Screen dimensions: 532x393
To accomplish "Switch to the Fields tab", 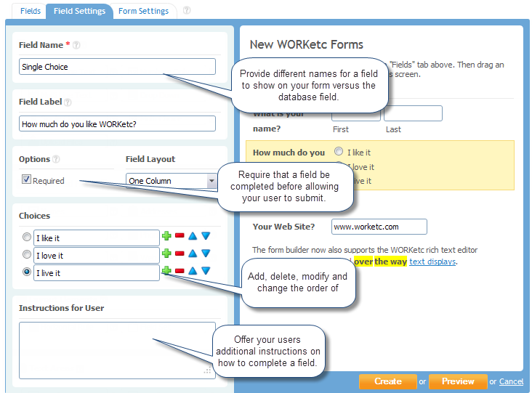I will tap(31, 11).
